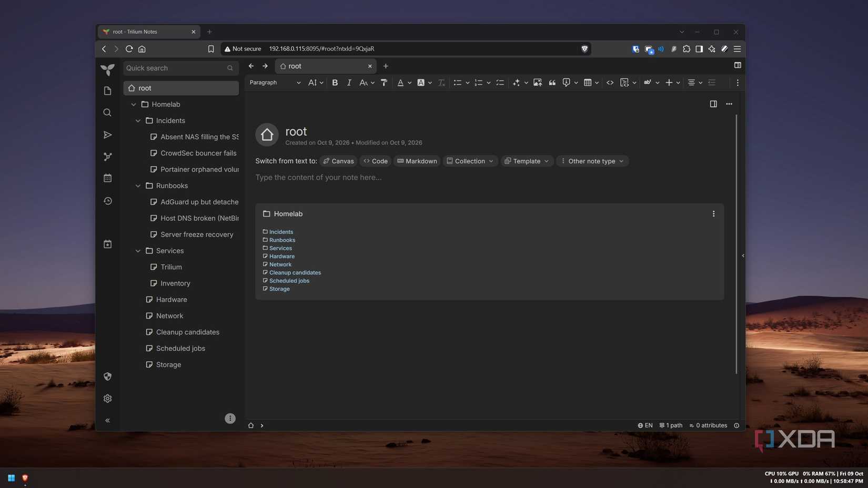868x488 pixels.
Task: Open today's journal note launcher icon
Action: (x=107, y=244)
